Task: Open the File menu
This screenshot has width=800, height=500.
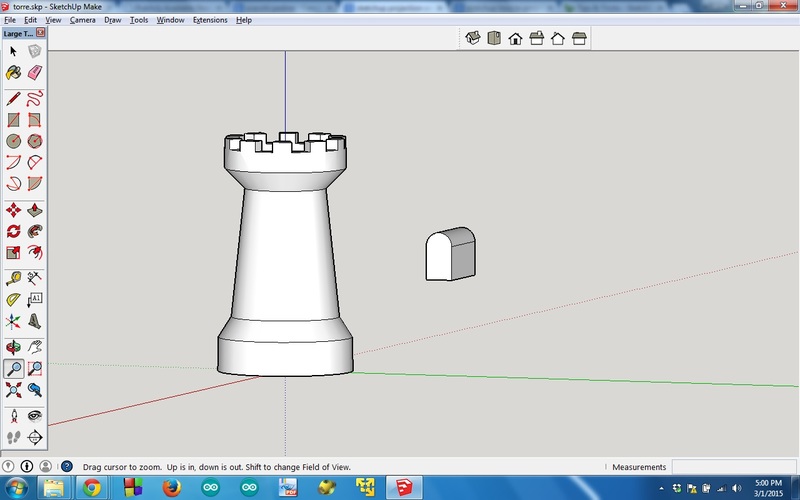Action: [x=10, y=20]
